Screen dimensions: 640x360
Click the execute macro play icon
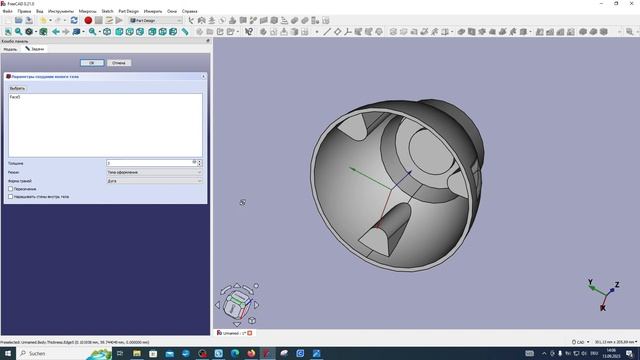pos(119,20)
